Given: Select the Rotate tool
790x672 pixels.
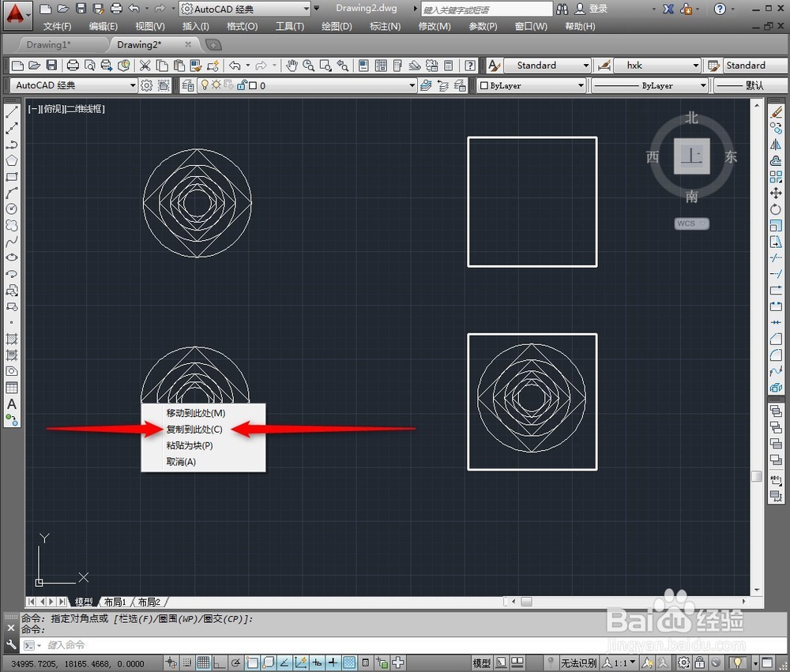Looking at the screenshot, I should 777,209.
